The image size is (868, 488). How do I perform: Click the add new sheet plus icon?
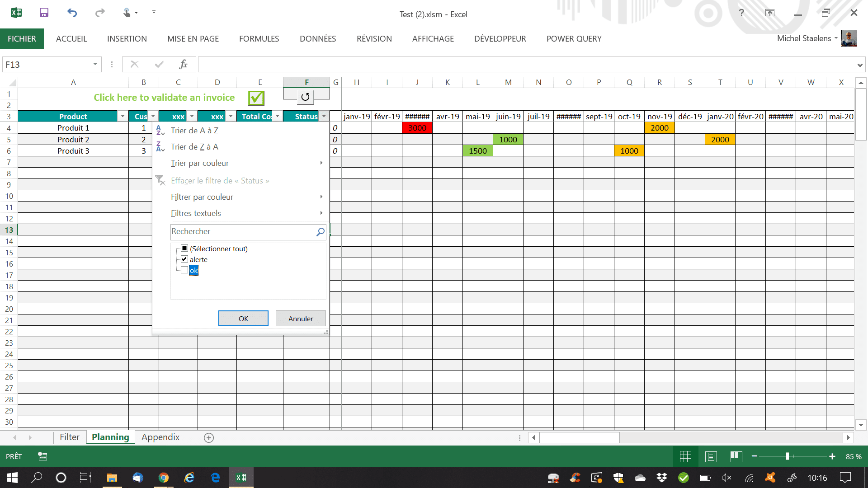click(x=209, y=437)
